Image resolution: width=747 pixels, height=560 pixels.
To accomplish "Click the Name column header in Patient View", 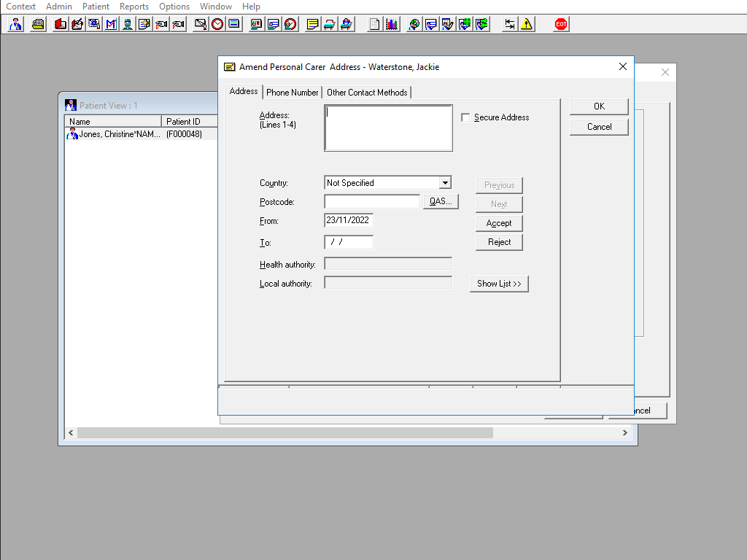I will [113, 122].
